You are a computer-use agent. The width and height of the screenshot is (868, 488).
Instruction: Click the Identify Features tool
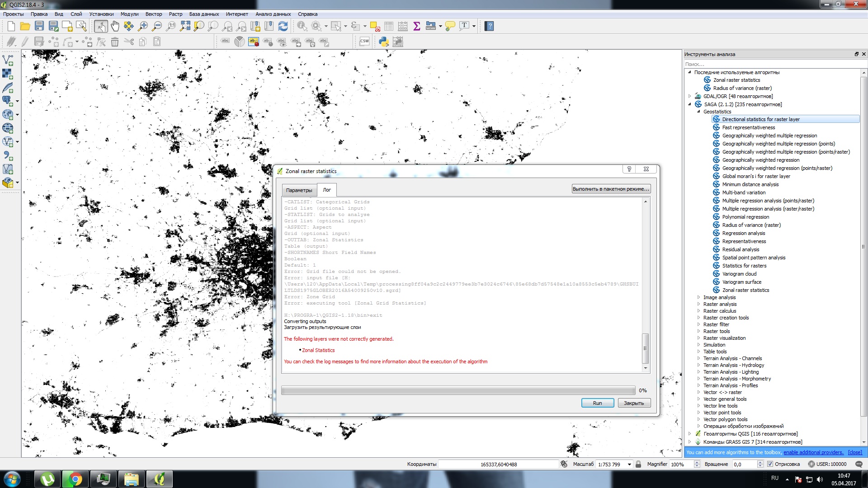pyautogui.click(x=302, y=26)
